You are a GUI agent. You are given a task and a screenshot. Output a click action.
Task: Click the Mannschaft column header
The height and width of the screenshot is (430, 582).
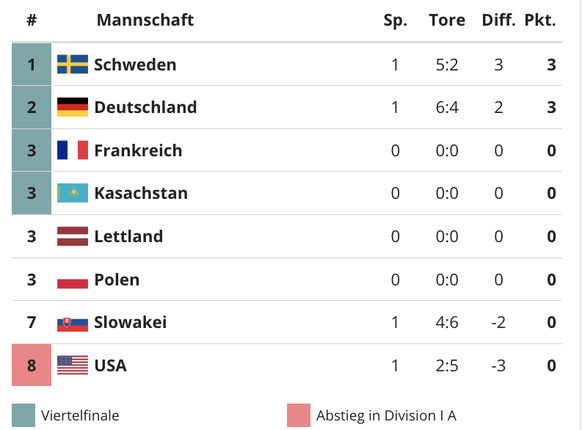(x=145, y=20)
